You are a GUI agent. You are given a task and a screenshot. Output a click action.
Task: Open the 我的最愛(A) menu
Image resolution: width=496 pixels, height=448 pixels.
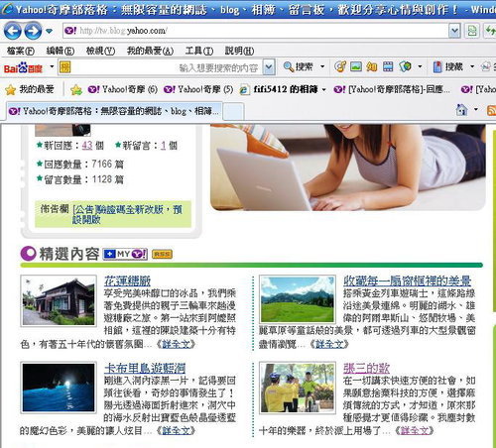pyautogui.click(x=151, y=51)
